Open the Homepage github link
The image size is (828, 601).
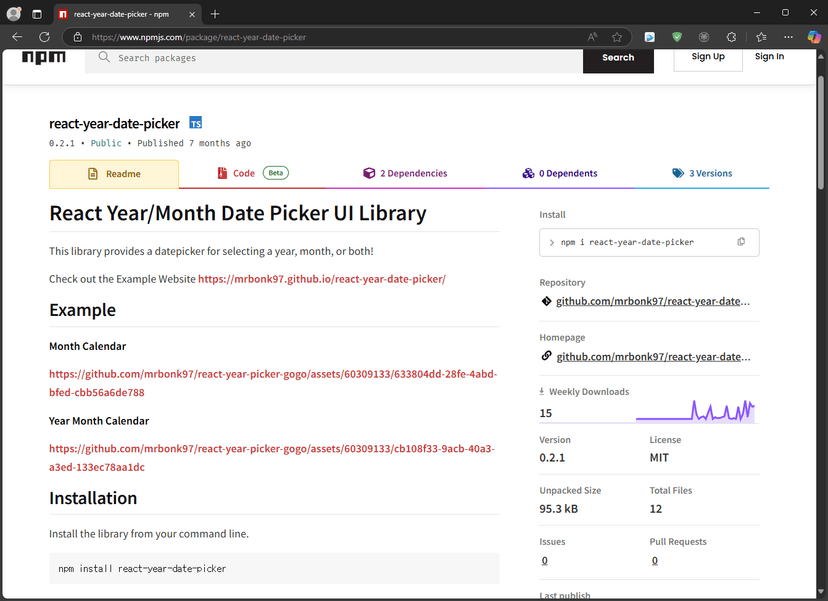point(653,356)
